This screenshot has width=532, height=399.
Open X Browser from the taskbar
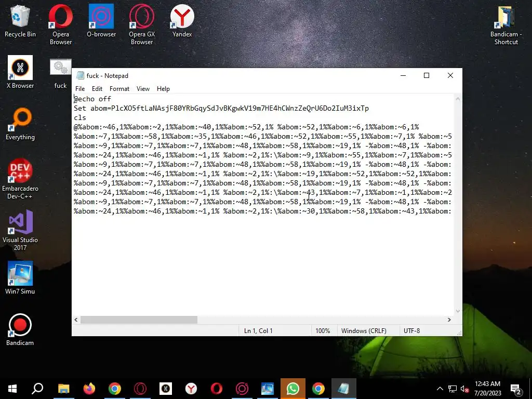[x=166, y=389]
